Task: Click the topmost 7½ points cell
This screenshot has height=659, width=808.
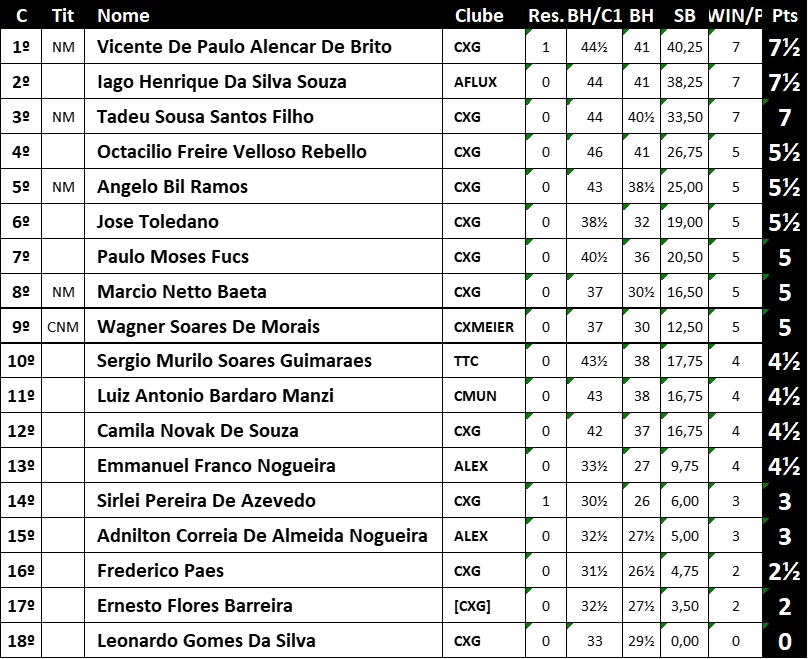Action: click(x=785, y=48)
